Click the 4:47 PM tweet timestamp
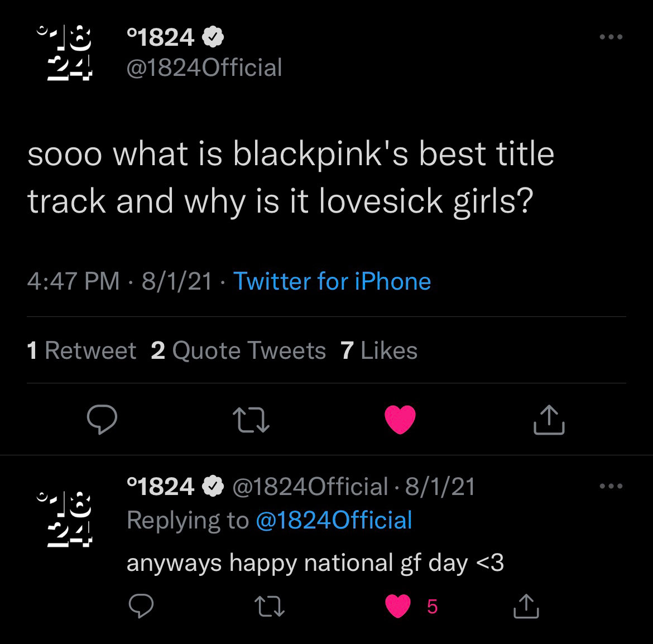 pyautogui.click(x=73, y=281)
